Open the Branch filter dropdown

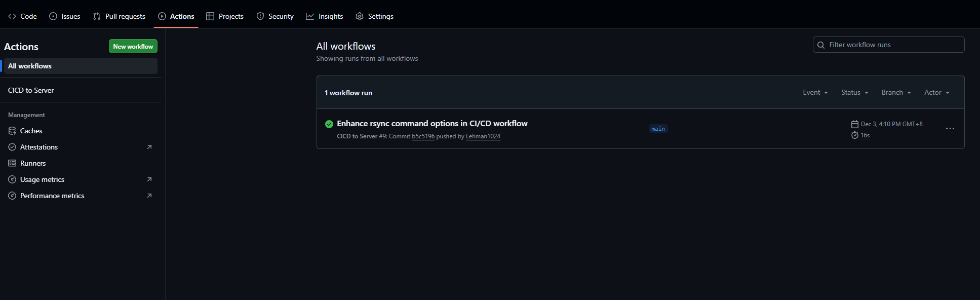[x=896, y=93]
